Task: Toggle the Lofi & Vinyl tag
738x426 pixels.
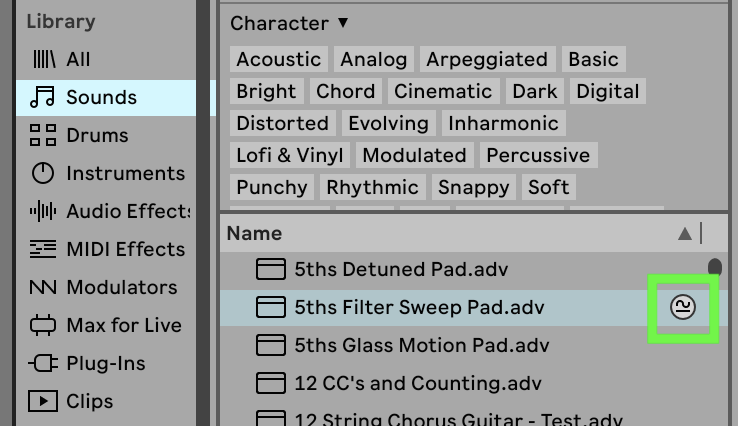Action: (x=290, y=155)
